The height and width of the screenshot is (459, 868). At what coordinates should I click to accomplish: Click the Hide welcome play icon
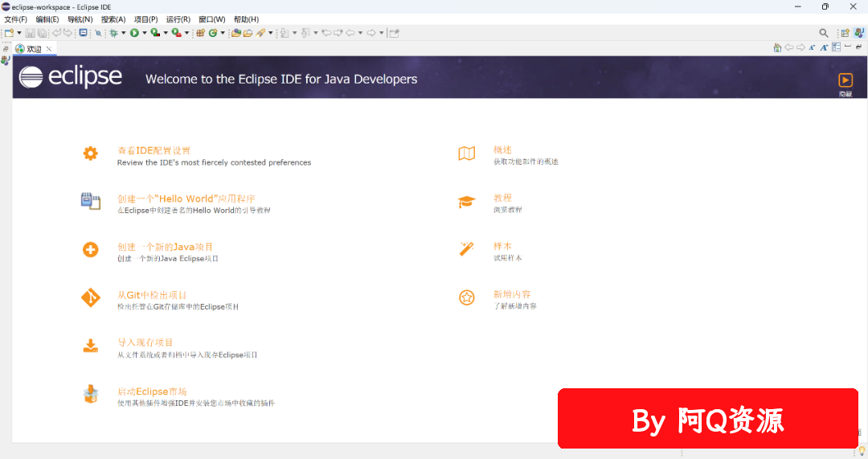845,80
